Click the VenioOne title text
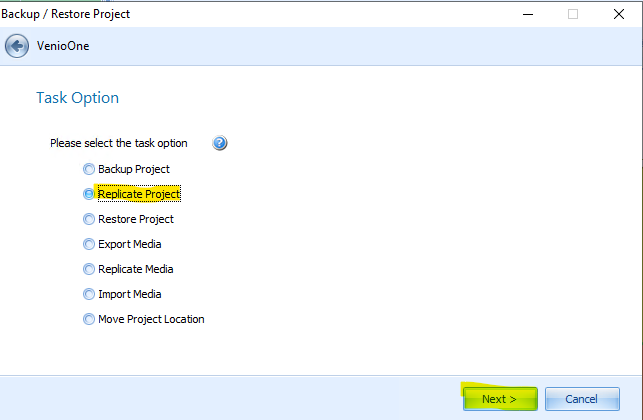This screenshot has width=643, height=420. tap(63, 46)
